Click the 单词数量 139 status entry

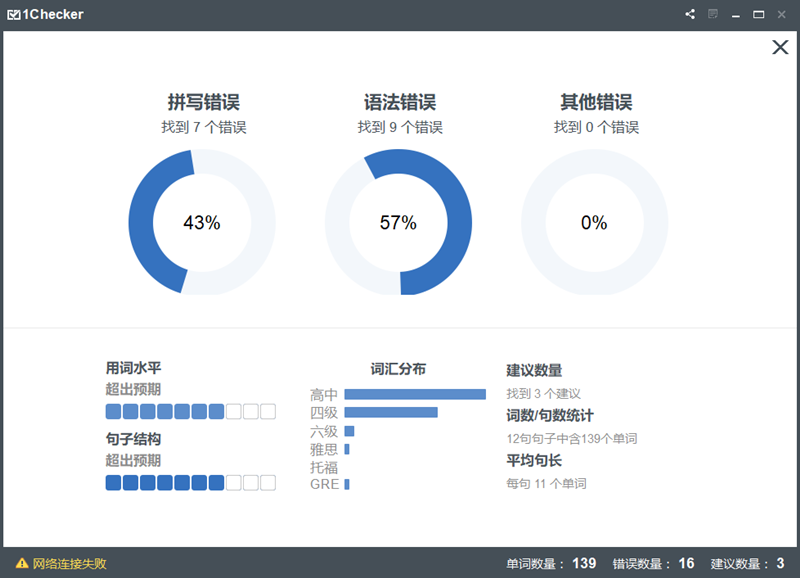(551, 563)
